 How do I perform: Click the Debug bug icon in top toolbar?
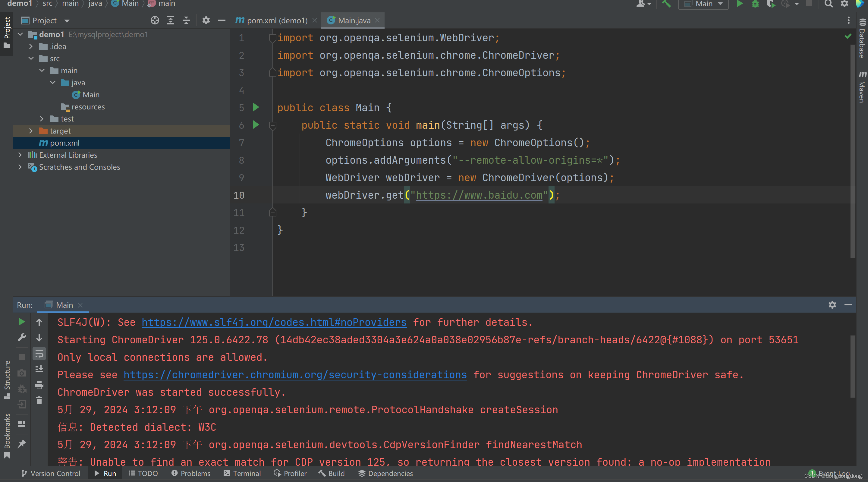[755, 4]
